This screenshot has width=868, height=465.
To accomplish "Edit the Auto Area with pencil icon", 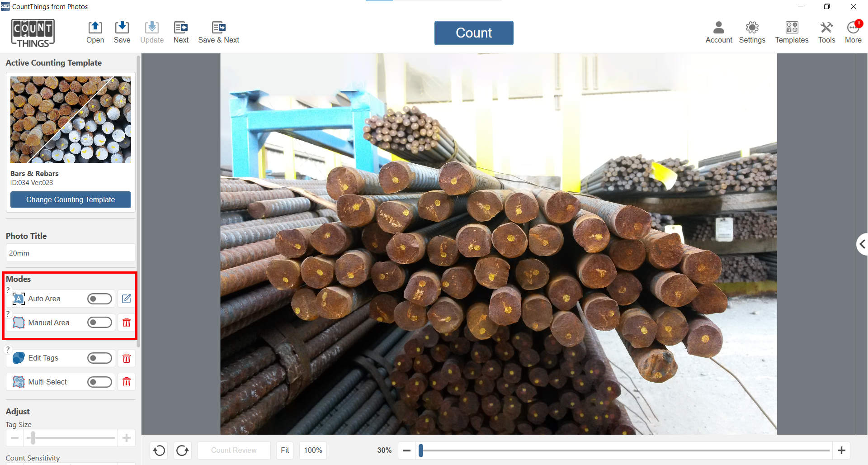I will (x=127, y=299).
